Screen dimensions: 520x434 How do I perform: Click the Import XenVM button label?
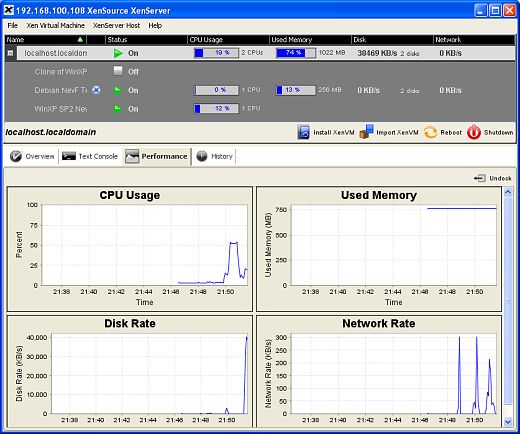[397, 132]
